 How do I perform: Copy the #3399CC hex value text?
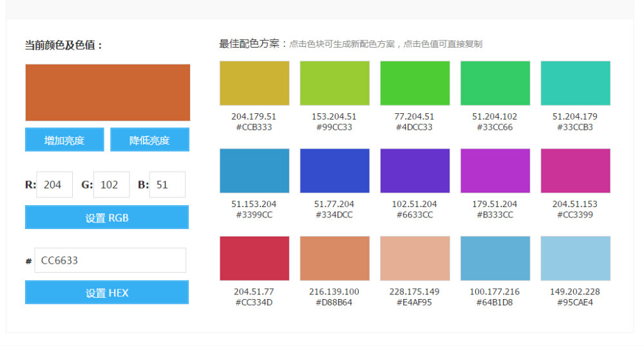click(x=254, y=215)
